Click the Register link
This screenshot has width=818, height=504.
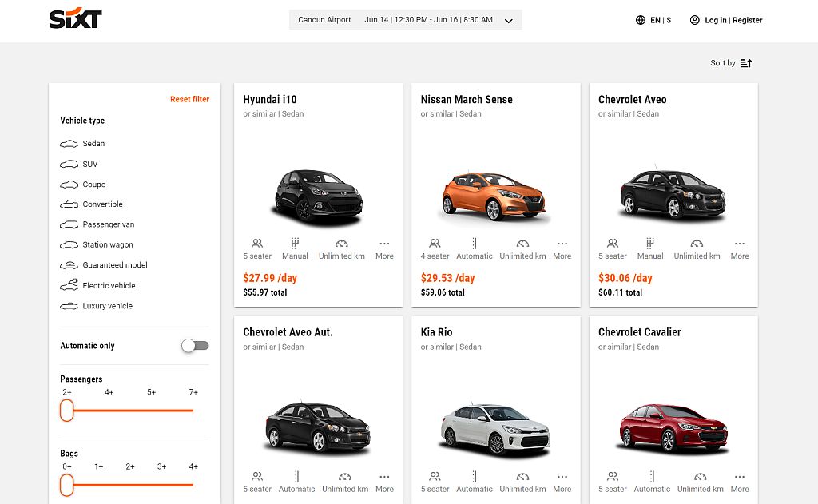[747, 20]
